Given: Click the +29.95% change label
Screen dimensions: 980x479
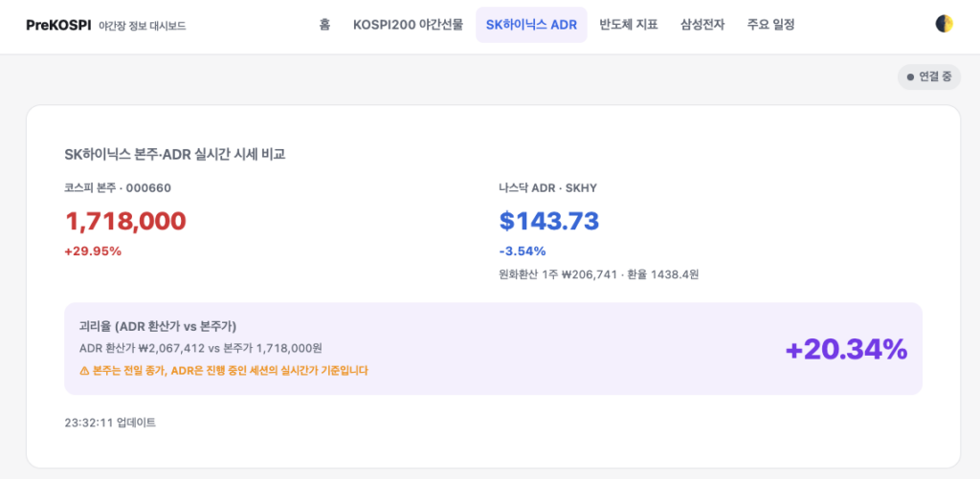Looking at the screenshot, I should [x=93, y=251].
